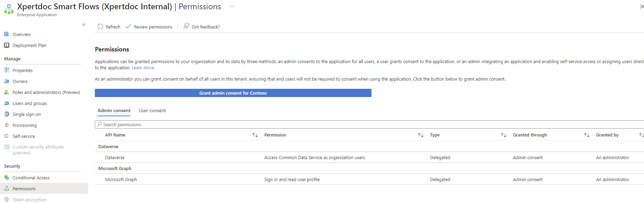Collapse the sidebar with double chevron
This screenshot has width=644, height=203.
tap(84, 25)
